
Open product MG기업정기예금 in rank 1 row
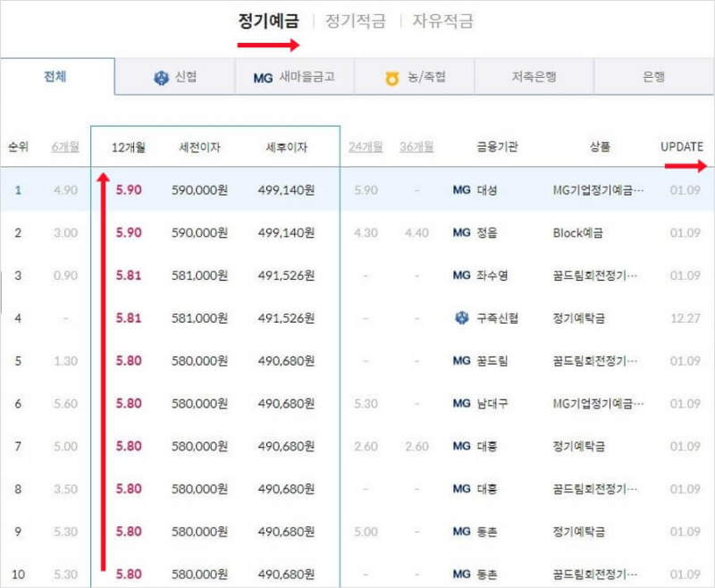click(x=598, y=190)
